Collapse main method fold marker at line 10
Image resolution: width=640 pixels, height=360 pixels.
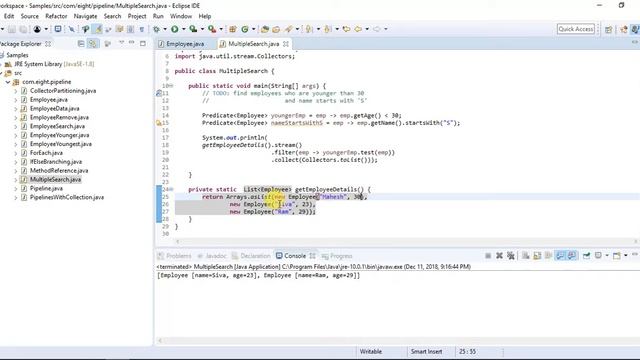172,86
